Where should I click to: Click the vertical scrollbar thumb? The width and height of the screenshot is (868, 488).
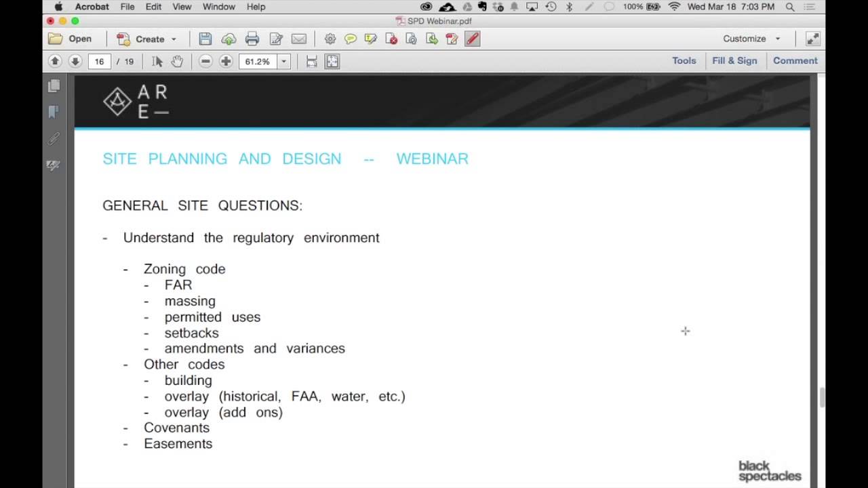[822, 397]
